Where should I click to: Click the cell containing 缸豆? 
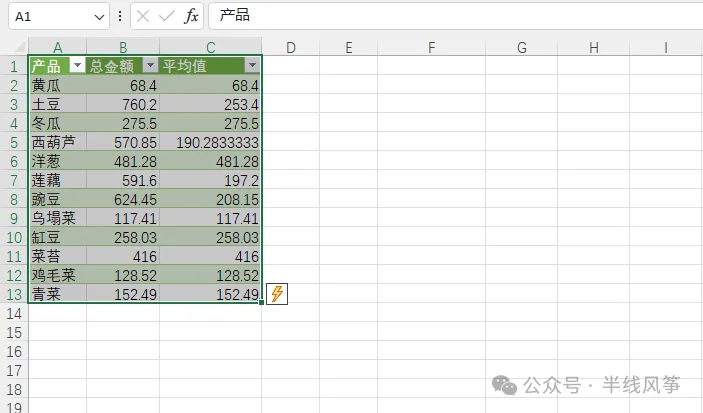coord(57,237)
